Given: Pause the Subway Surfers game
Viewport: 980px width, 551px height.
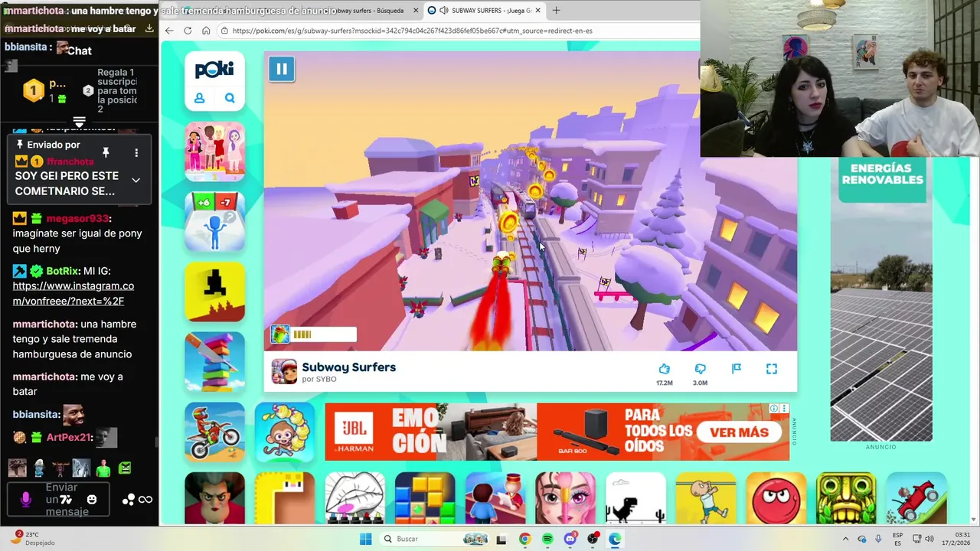Looking at the screenshot, I should coord(282,69).
